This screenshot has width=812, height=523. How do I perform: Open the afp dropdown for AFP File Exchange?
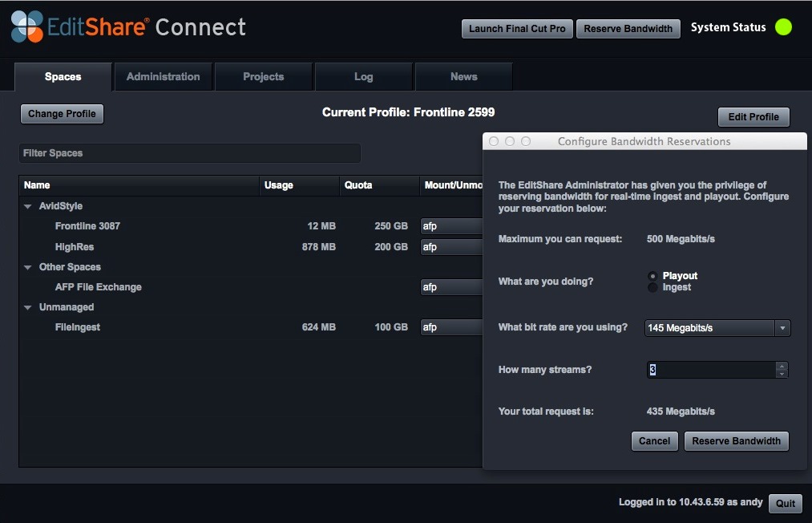[451, 287]
